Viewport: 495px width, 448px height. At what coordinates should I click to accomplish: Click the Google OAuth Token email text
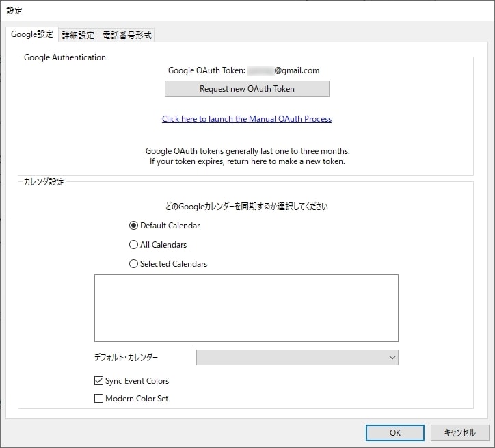(243, 70)
